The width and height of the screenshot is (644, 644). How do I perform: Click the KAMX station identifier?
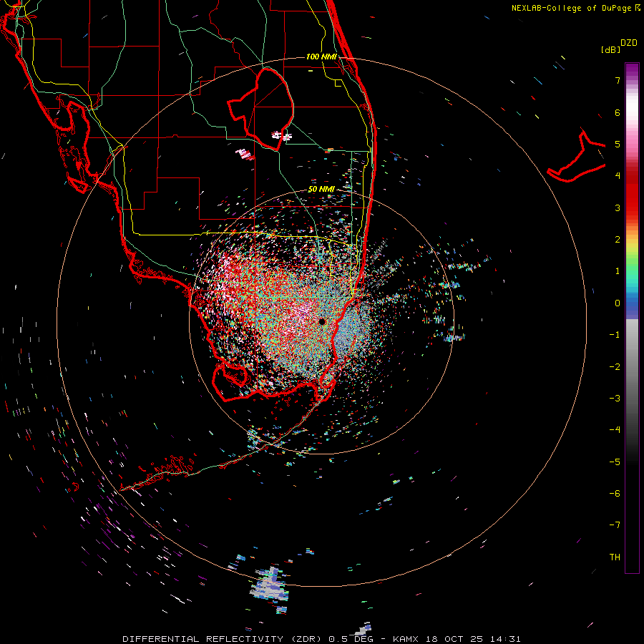[406, 639]
